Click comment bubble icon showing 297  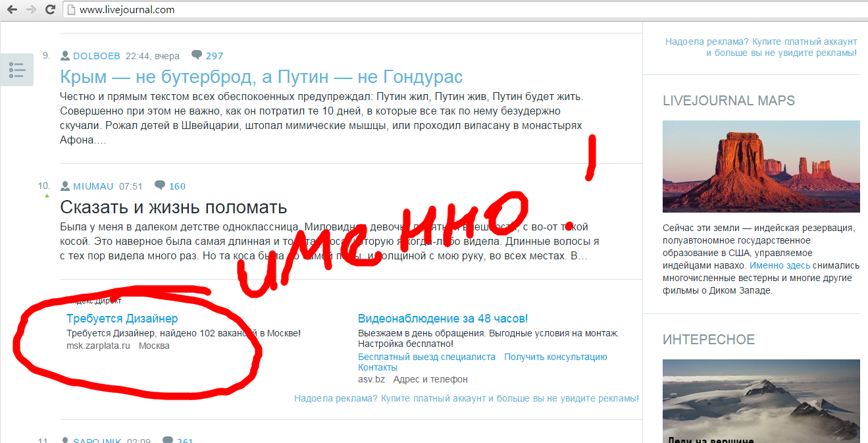coord(196,55)
